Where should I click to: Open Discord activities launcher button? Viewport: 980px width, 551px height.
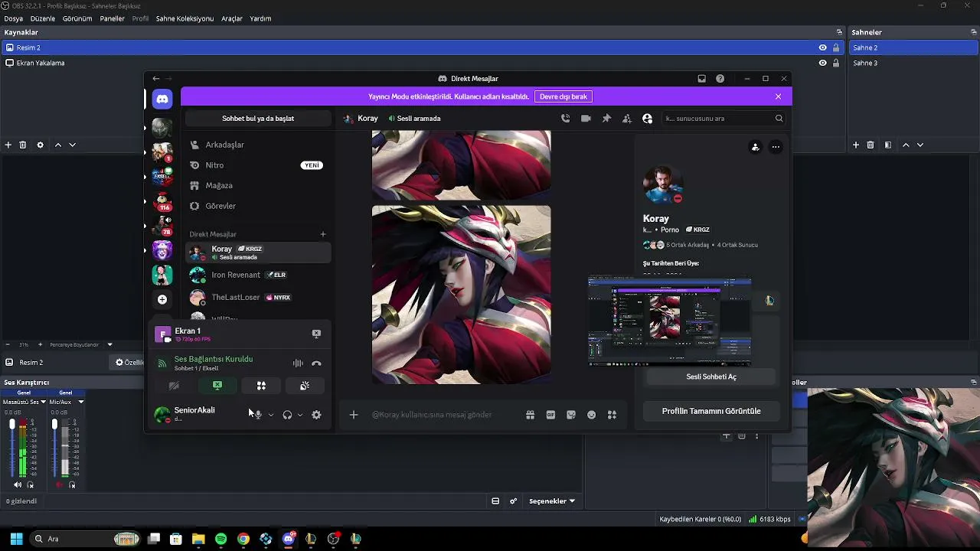261,386
